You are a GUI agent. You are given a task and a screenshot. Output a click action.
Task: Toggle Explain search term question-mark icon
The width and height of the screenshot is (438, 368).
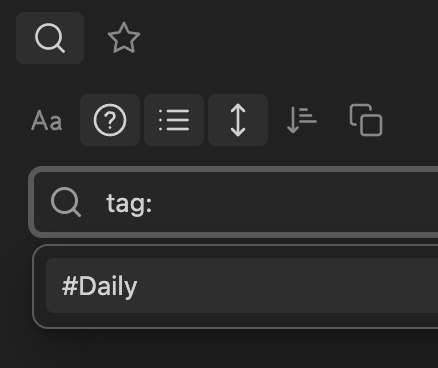(110, 120)
